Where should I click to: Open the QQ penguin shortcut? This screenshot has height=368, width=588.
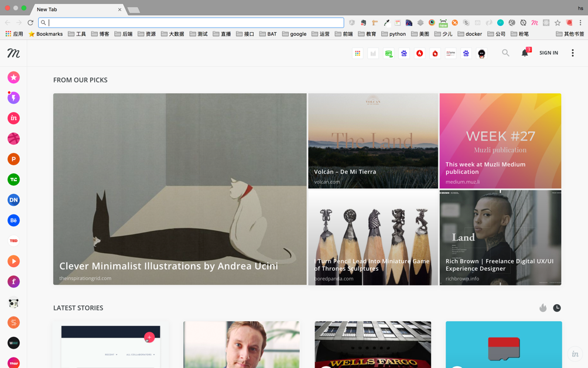point(481,53)
